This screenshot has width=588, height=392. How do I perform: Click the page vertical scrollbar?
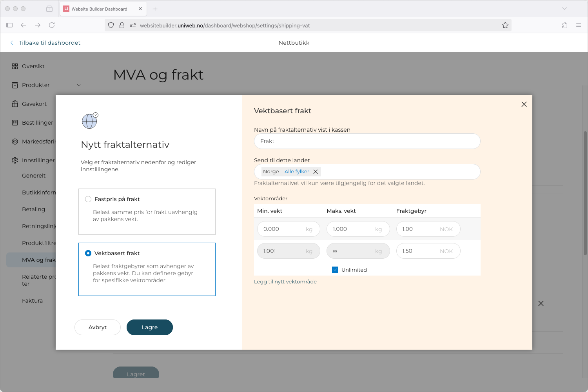pos(585,193)
